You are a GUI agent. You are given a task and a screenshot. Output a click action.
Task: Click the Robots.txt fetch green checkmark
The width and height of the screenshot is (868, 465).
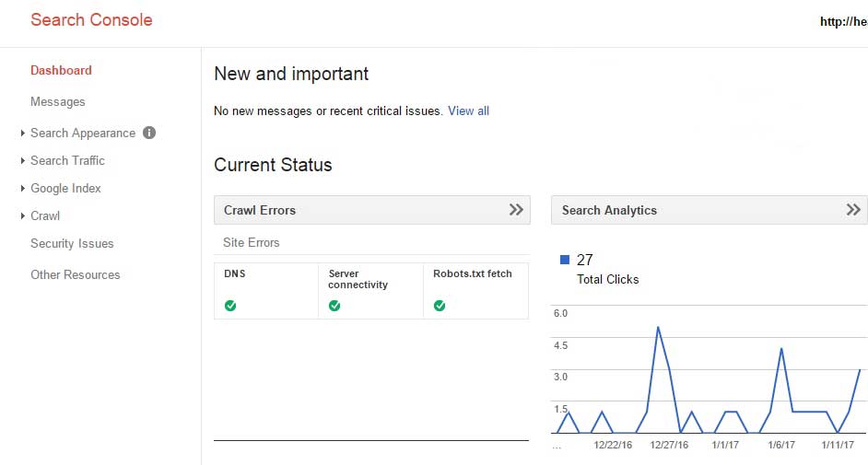(440, 306)
